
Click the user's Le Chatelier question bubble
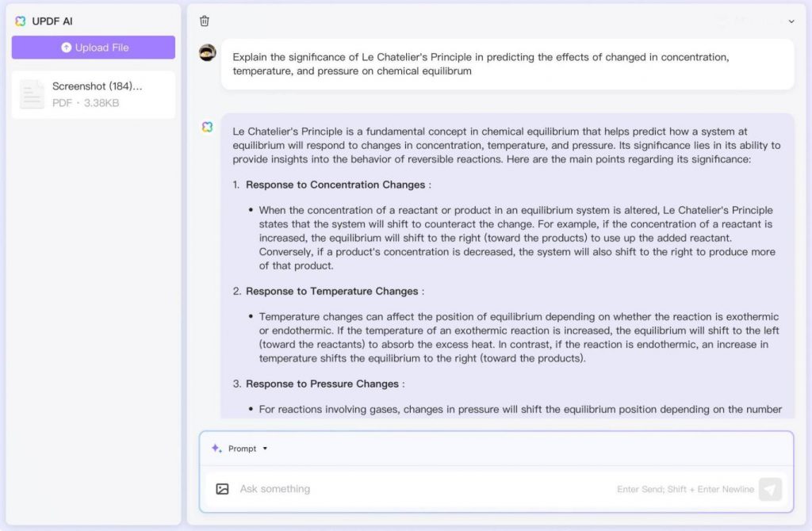tap(507, 64)
